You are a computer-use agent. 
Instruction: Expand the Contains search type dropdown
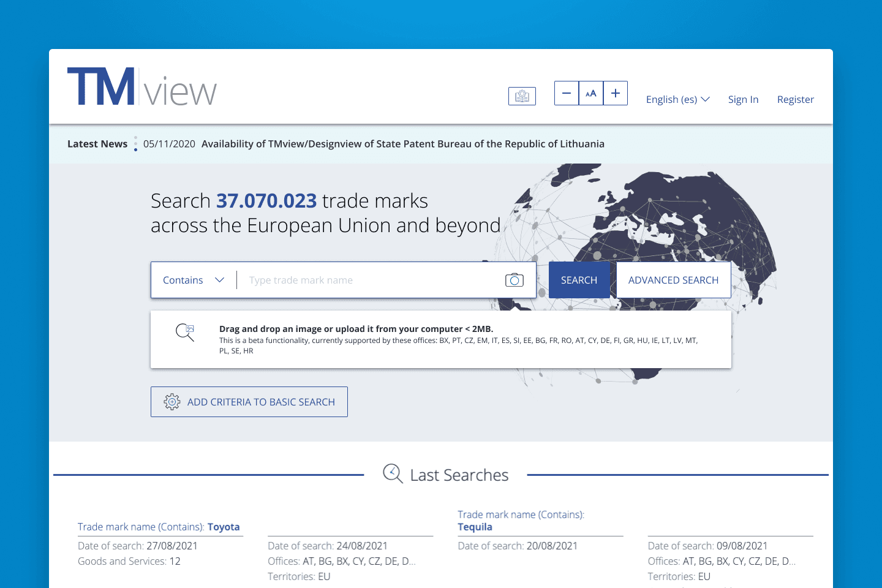tap(194, 280)
